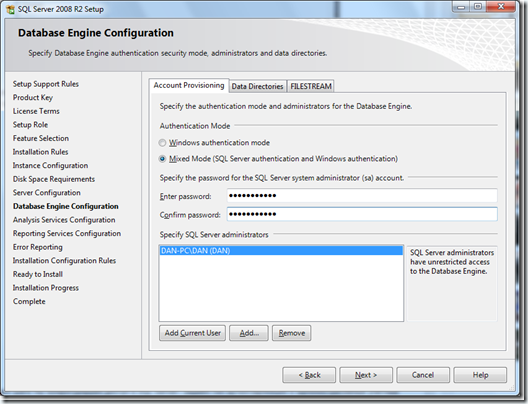Viewport: 528px width, 404px height.
Task: Click Complete step in sidebar
Action: tap(29, 301)
